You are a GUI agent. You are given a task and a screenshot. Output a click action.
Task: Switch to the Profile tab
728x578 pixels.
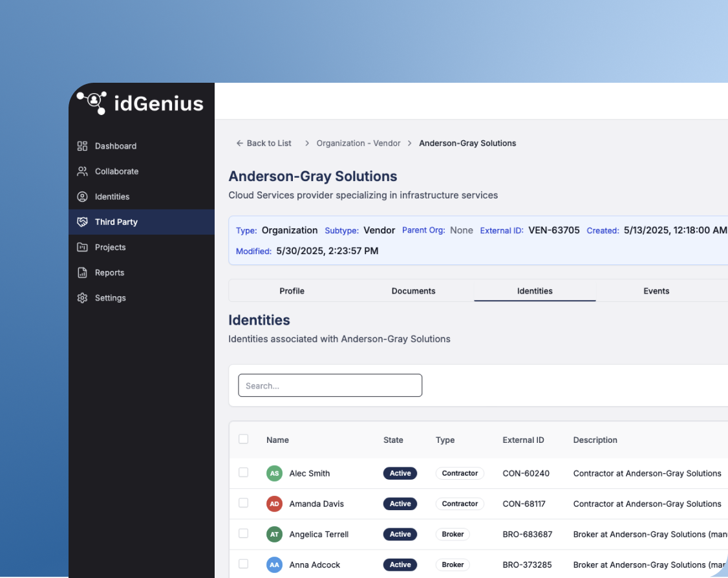pyautogui.click(x=292, y=291)
